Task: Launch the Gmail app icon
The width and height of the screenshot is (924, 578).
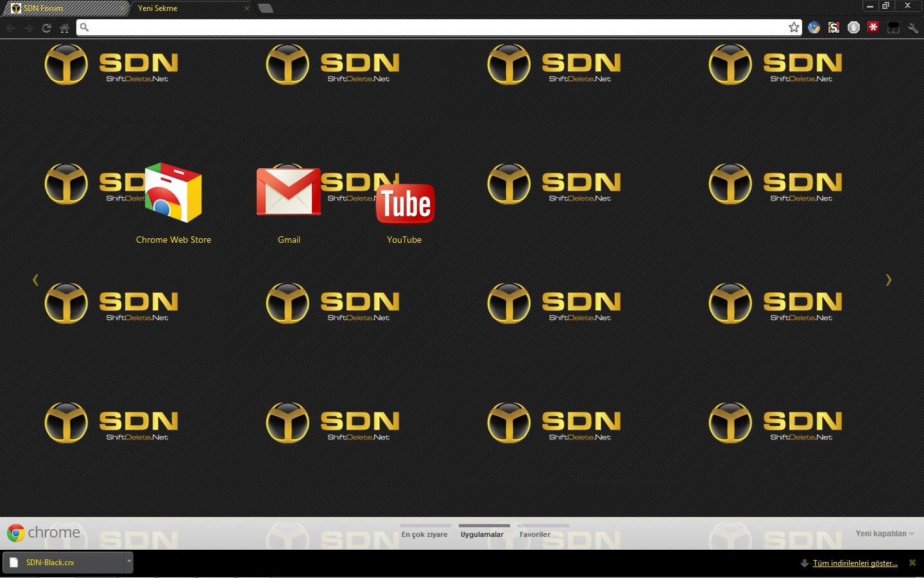Action: tap(289, 191)
